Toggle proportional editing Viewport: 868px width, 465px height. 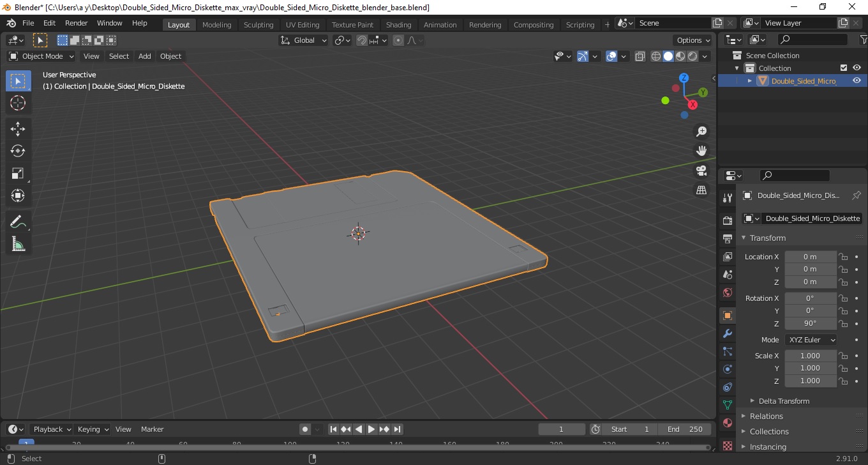pos(398,40)
